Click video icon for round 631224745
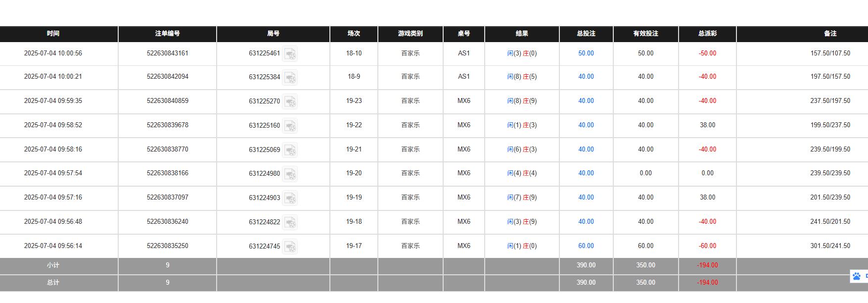868x303 pixels. pyautogui.click(x=290, y=247)
